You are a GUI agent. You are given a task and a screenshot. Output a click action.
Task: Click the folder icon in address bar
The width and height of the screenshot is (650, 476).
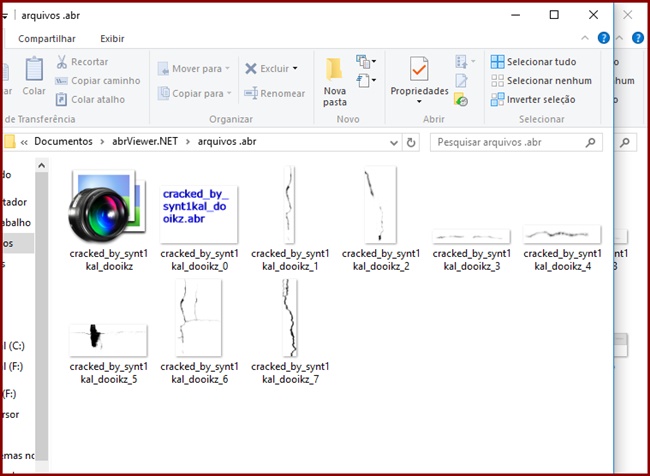click(9, 142)
